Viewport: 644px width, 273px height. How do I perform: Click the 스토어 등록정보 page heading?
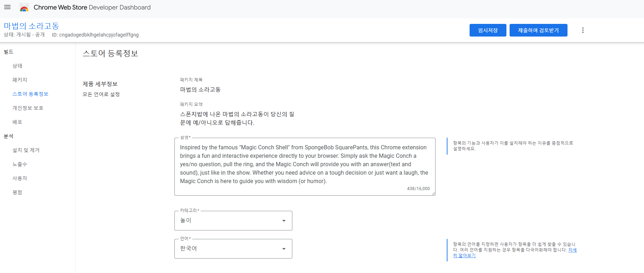click(110, 53)
